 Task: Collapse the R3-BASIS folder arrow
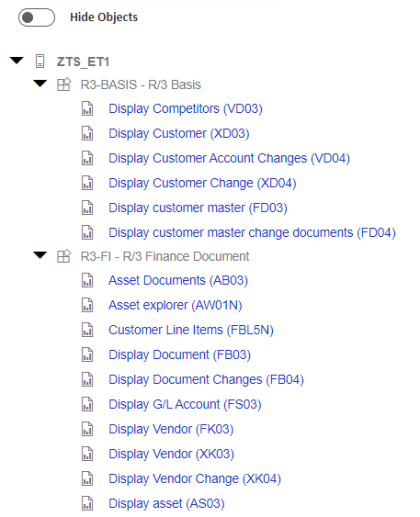(40, 84)
